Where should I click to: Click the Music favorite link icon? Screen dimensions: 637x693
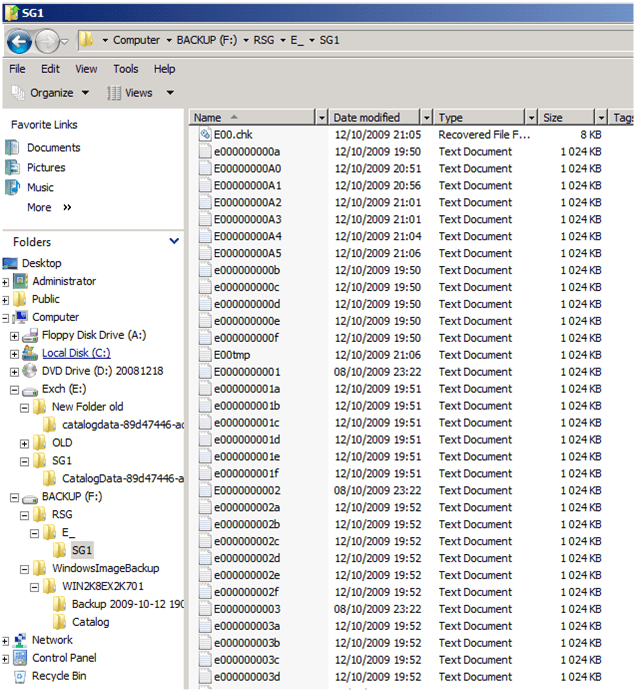pyautogui.click(x=12, y=188)
